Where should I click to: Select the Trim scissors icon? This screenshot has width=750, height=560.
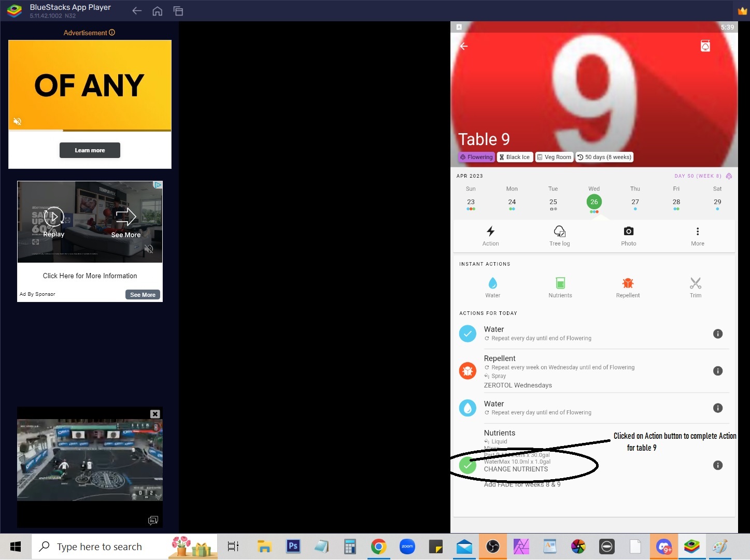(695, 283)
